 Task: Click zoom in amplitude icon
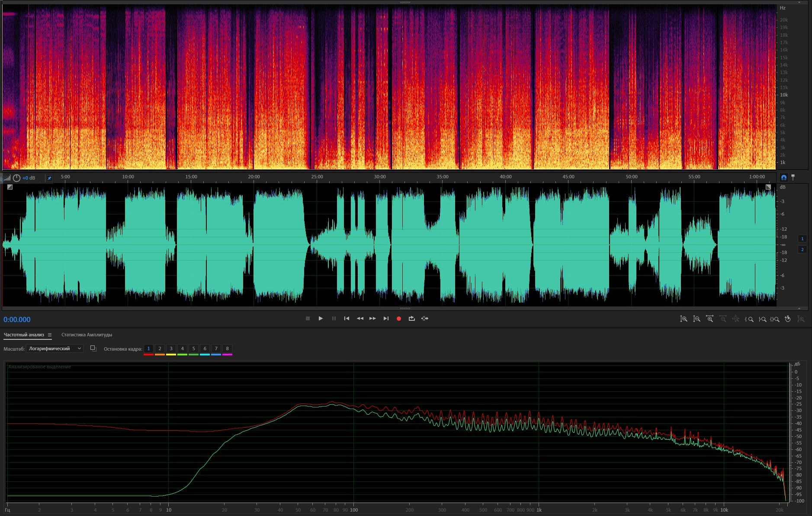pyautogui.click(x=684, y=319)
